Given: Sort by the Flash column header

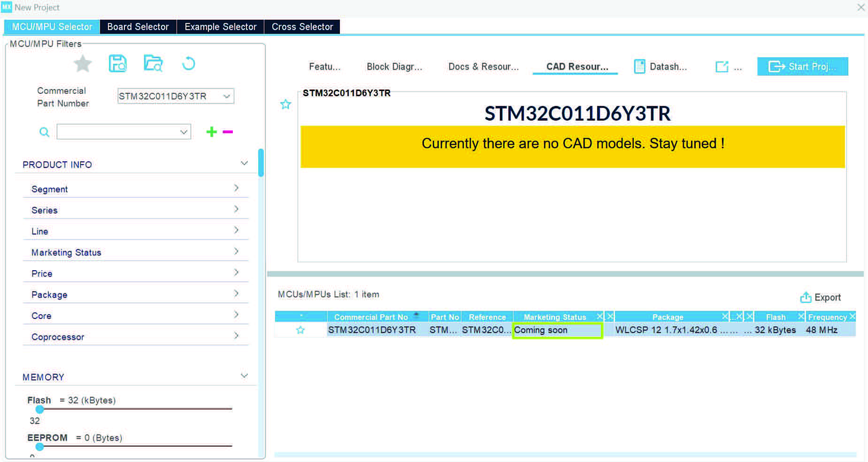Looking at the screenshot, I should tap(776, 317).
